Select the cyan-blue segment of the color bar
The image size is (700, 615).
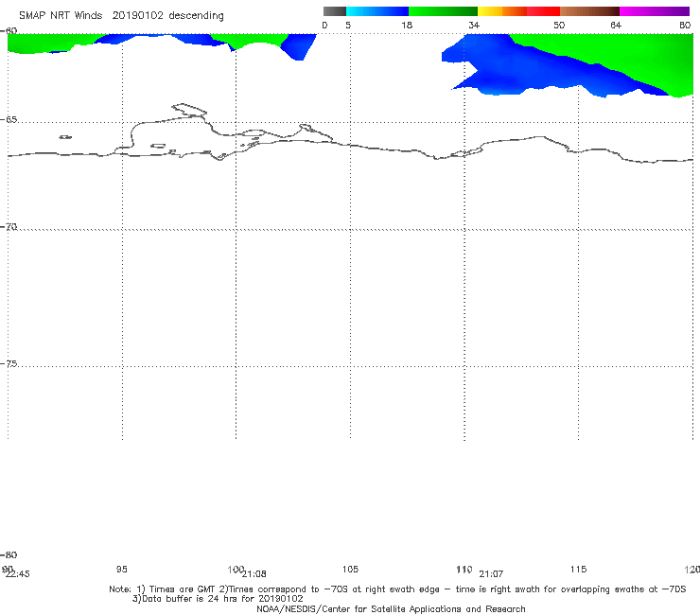(x=377, y=11)
